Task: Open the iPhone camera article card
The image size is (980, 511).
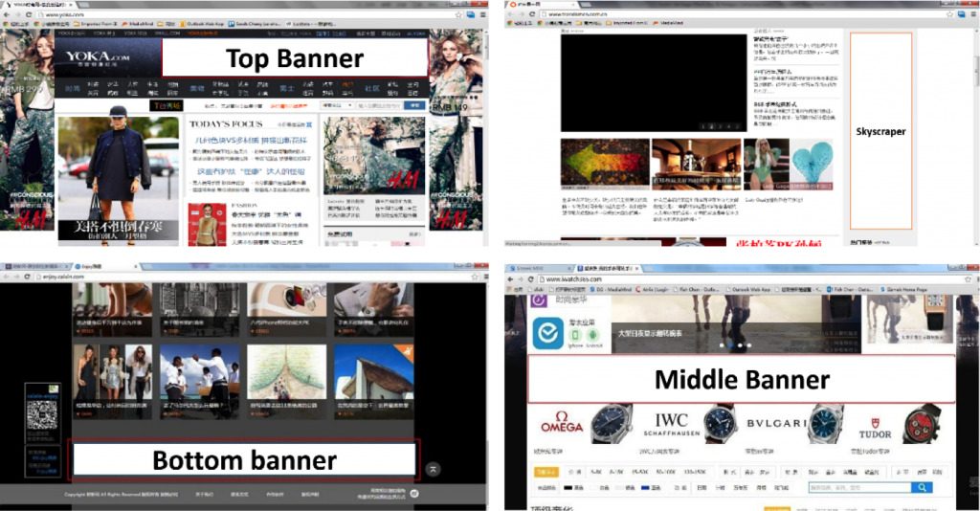Action: [287, 309]
